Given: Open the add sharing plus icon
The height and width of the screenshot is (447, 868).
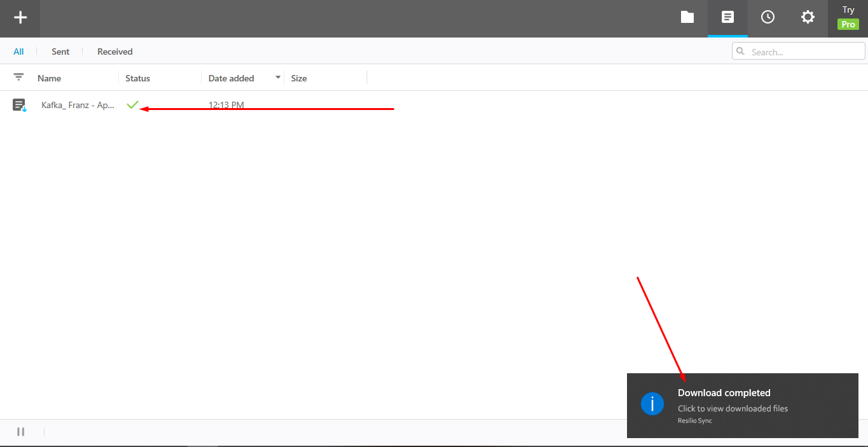Looking at the screenshot, I should (x=20, y=18).
